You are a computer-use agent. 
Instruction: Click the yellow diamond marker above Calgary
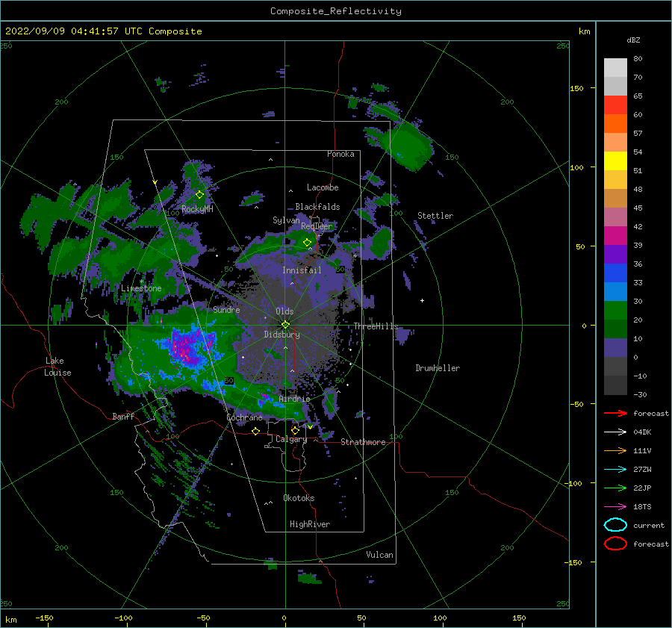295,430
